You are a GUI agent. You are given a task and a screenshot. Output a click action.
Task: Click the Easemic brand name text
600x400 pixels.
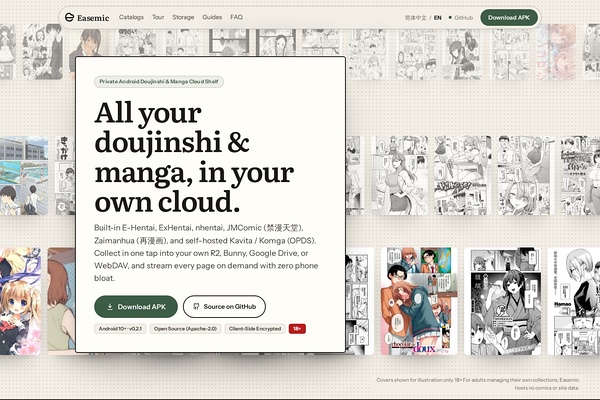(93, 18)
